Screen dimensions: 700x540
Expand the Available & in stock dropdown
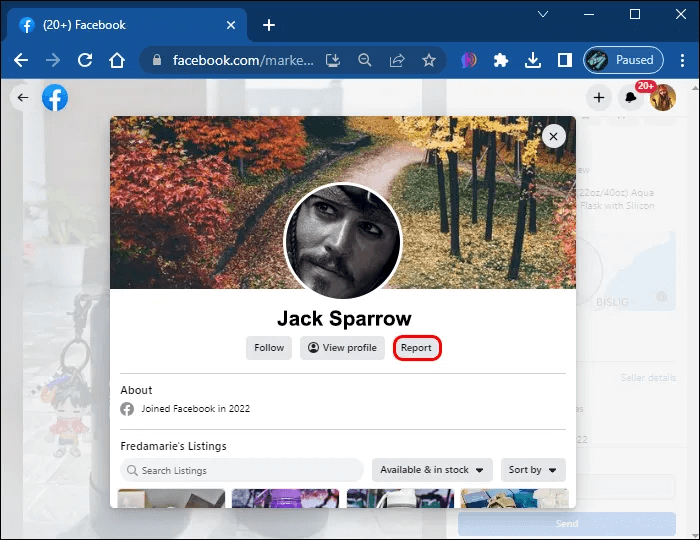click(x=432, y=470)
